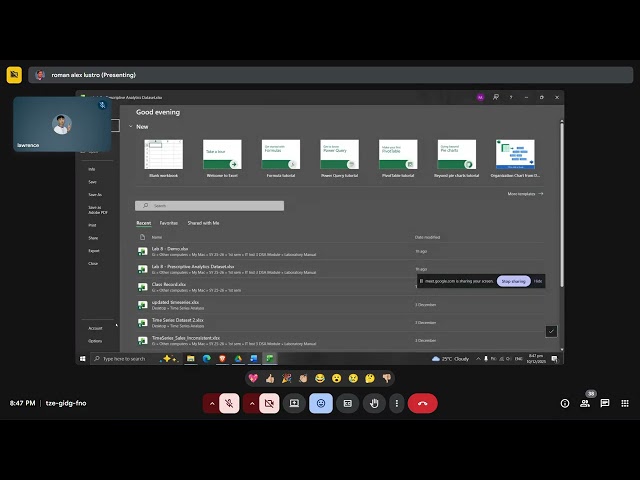Image resolution: width=640 pixels, height=480 pixels.
Task: Expand the video settings arrow beside camera
Action: [x=250, y=403]
